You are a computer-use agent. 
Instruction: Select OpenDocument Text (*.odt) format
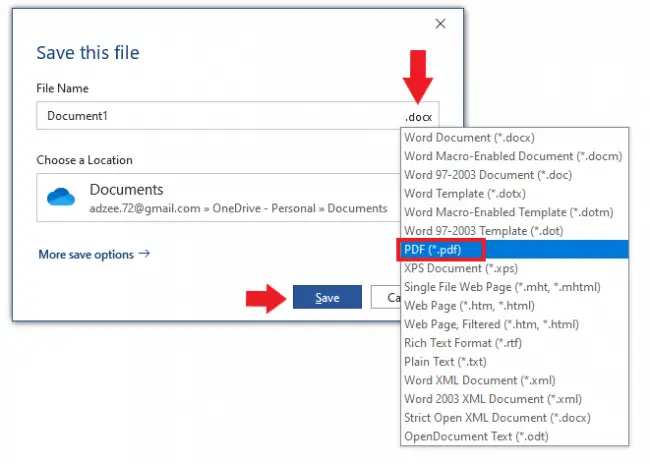[514, 436]
